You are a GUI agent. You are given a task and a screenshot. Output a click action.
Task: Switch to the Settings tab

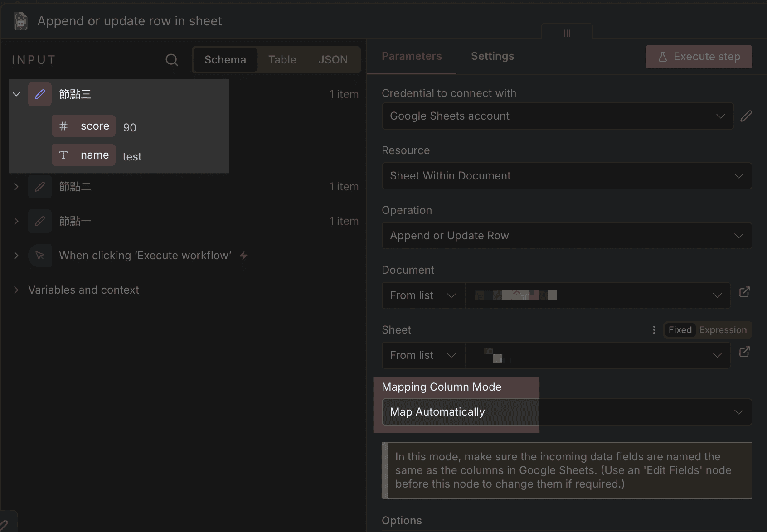tap(492, 56)
